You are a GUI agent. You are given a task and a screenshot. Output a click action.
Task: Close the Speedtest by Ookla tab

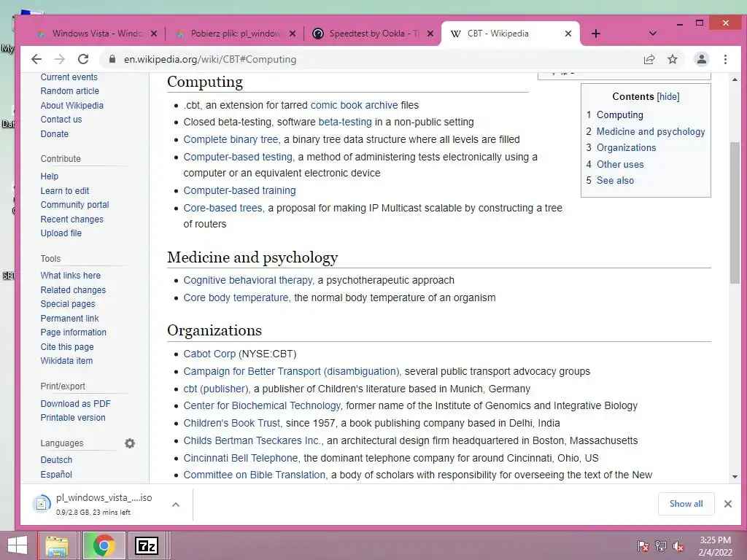pyautogui.click(x=430, y=34)
